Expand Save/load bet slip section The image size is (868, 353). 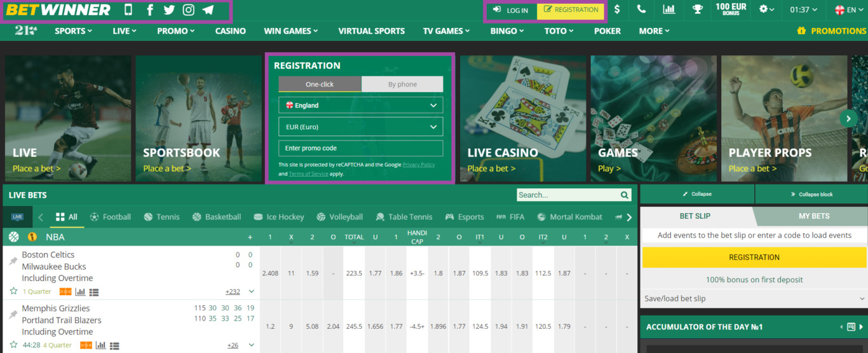click(754, 298)
